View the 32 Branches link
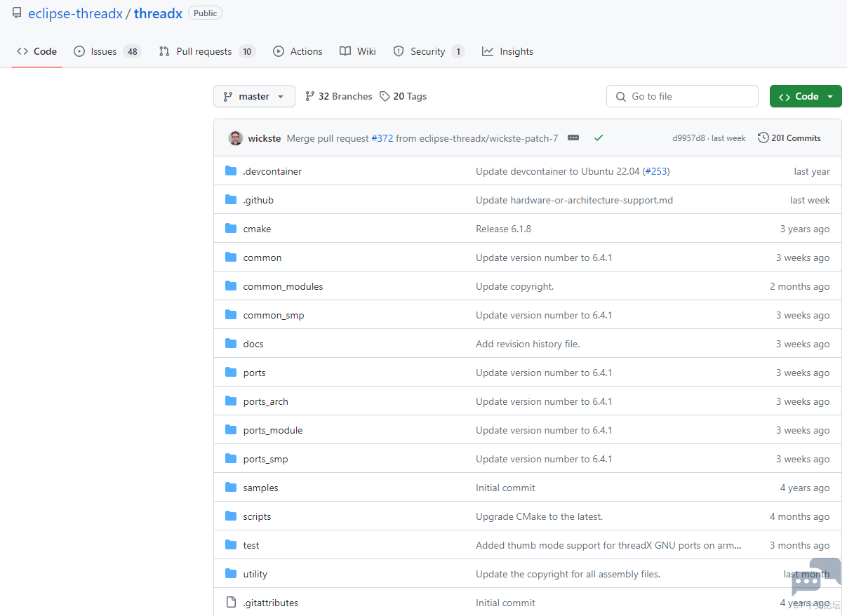This screenshot has width=847, height=616. (x=339, y=97)
